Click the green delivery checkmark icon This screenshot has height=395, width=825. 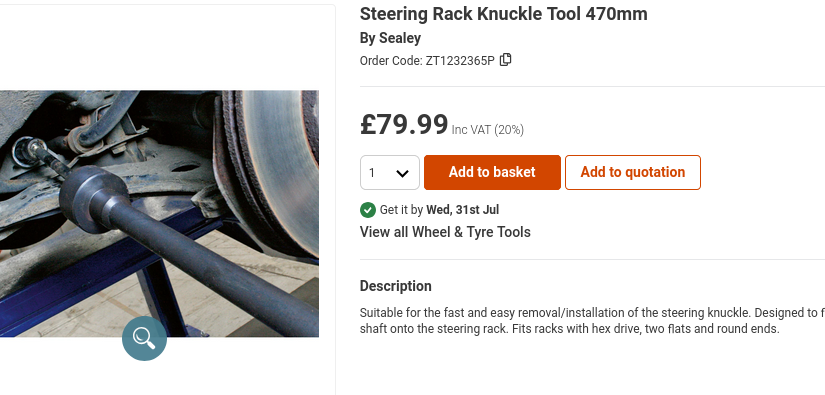coord(367,210)
